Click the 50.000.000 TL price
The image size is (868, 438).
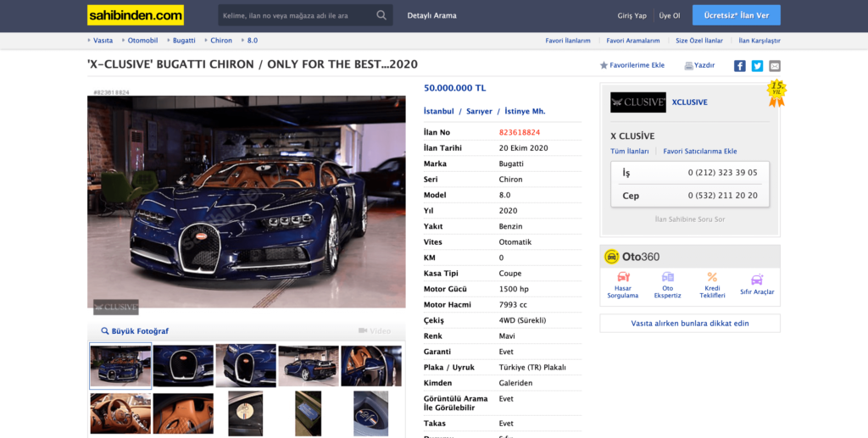(454, 88)
